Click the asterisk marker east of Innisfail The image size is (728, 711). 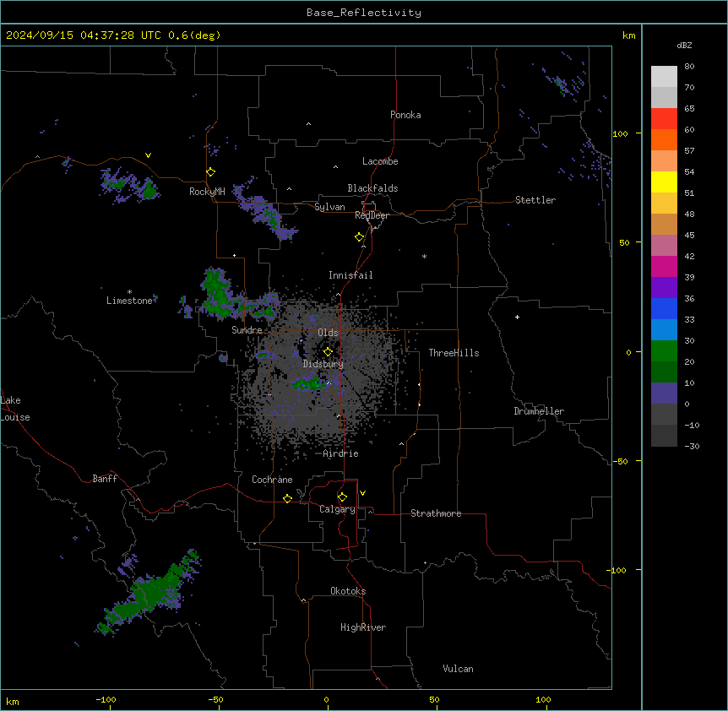pos(424,256)
